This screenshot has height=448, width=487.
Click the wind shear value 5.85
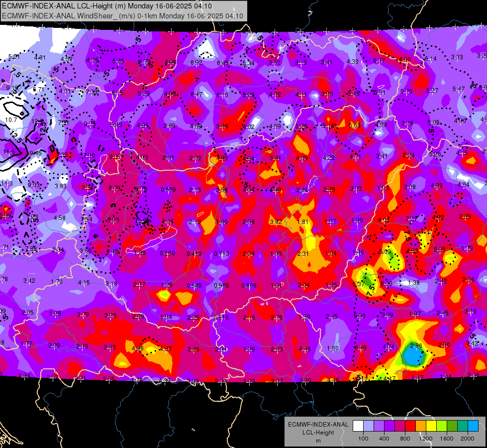(x=118, y=61)
